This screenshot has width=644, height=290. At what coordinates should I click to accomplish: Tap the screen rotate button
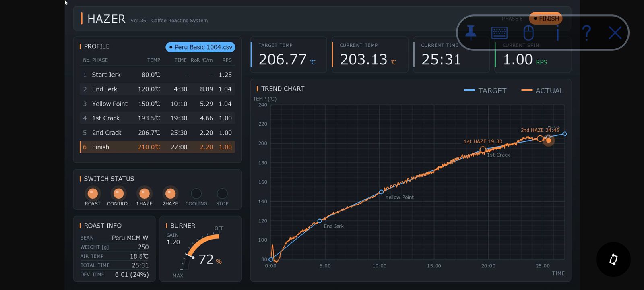point(613,259)
